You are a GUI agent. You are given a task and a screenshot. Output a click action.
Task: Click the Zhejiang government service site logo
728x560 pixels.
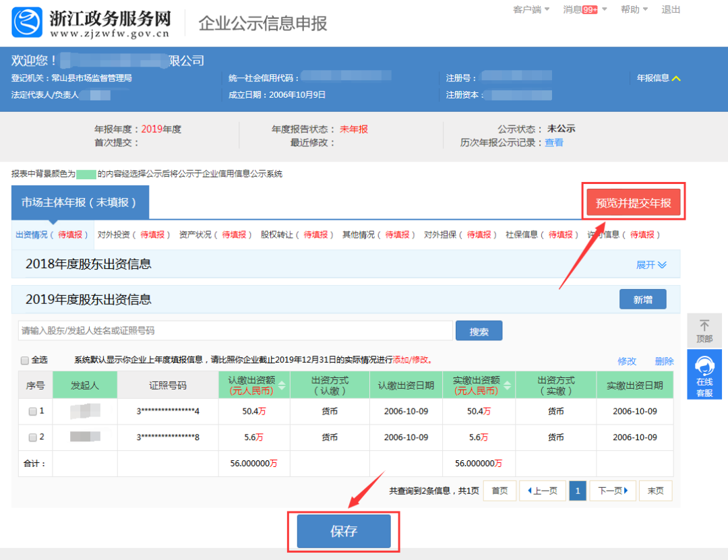pyautogui.click(x=27, y=22)
